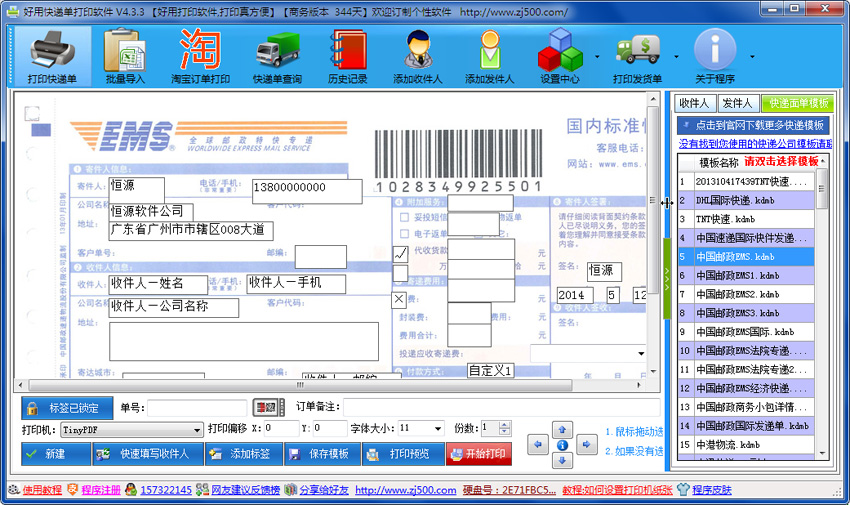Screen dimensions: 850x505
Task: Switch to the 发件人 tab
Action: click(737, 103)
